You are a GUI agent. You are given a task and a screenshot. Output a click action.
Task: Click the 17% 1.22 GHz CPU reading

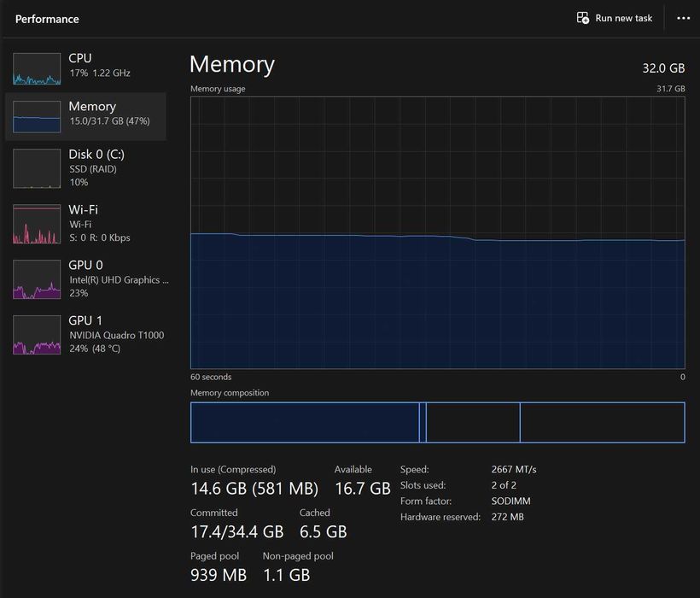[x=100, y=73]
